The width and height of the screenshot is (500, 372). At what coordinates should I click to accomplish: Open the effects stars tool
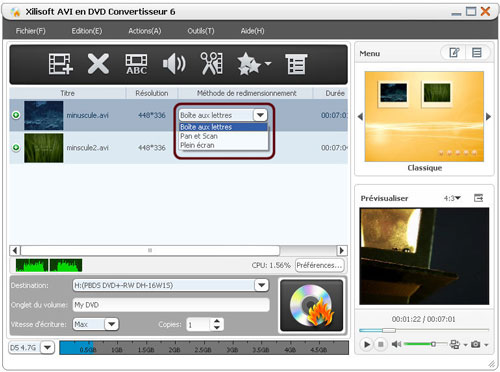coord(249,64)
